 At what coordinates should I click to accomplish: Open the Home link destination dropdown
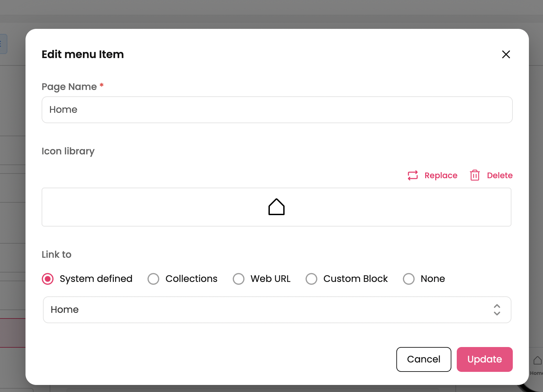(268, 309)
